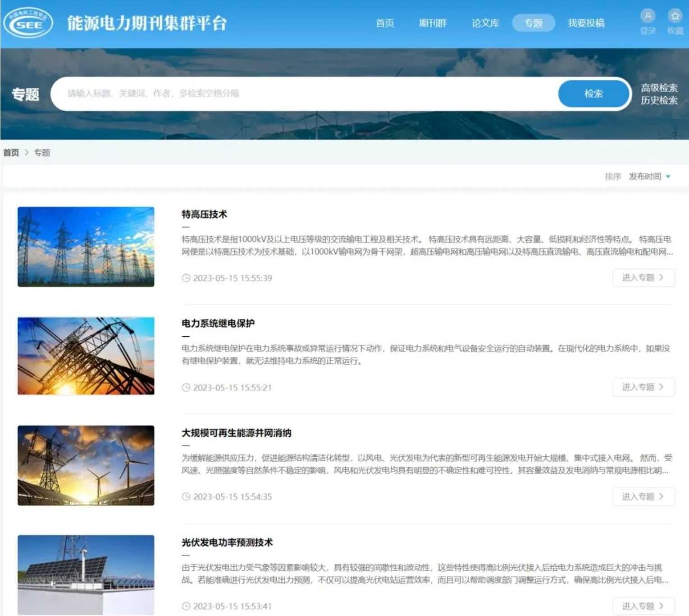This screenshot has height=616, width=689.
Task: Open the 电力系统继电保护 topic thumbnail
Action: [x=86, y=356]
